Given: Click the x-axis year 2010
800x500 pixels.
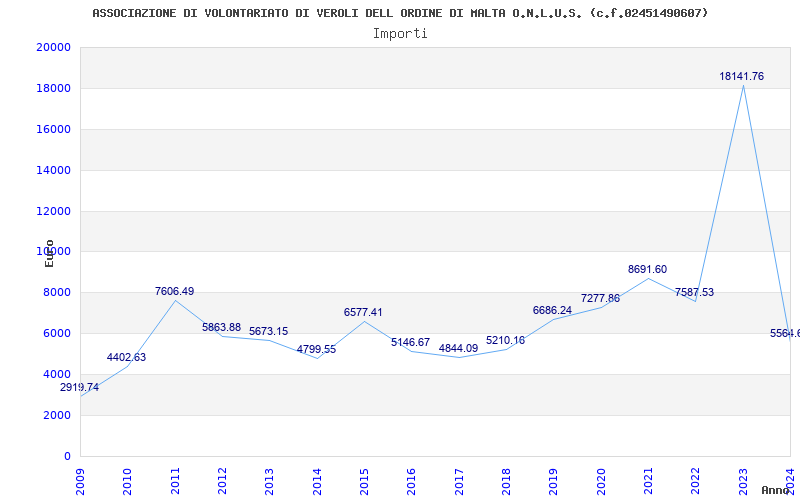Looking at the screenshot, I should (128, 481).
